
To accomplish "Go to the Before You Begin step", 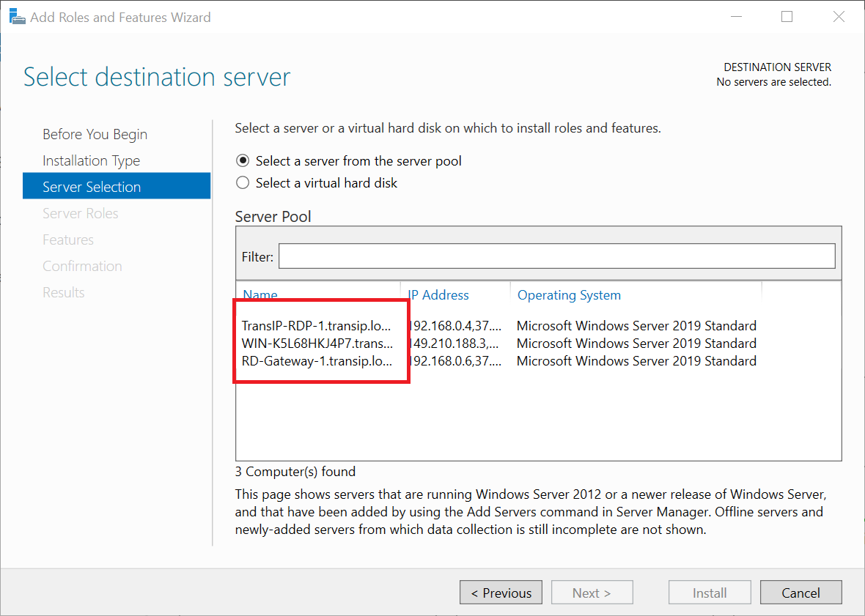I will [95, 135].
